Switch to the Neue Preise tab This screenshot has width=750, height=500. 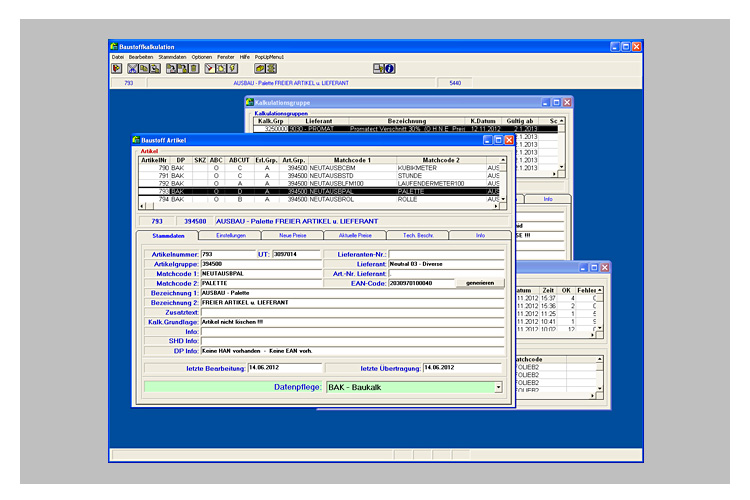pos(293,235)
